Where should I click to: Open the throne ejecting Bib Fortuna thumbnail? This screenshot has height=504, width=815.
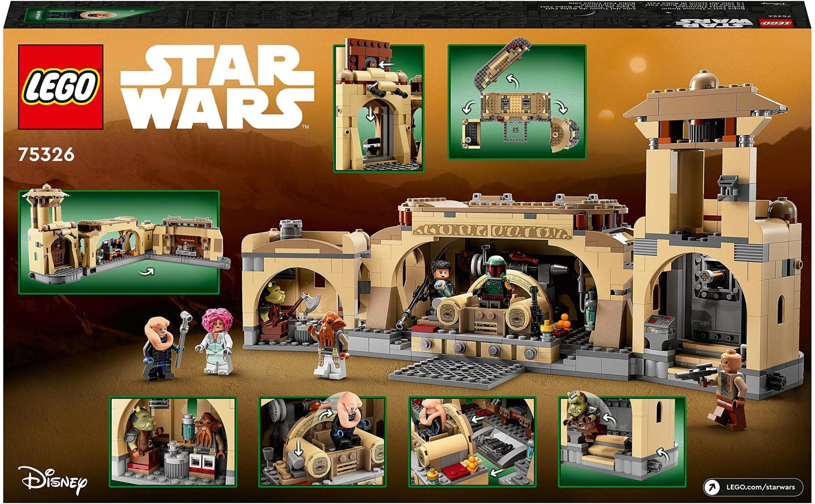tap(322, 441)
